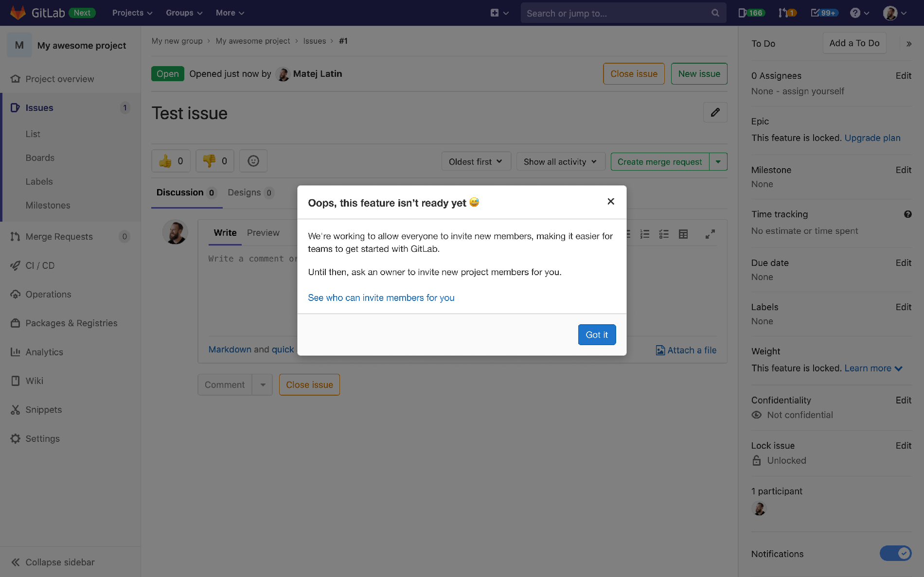Open the thumbs up reaction on the issue
The image size is (924, 577).
(x=171, y=160)
